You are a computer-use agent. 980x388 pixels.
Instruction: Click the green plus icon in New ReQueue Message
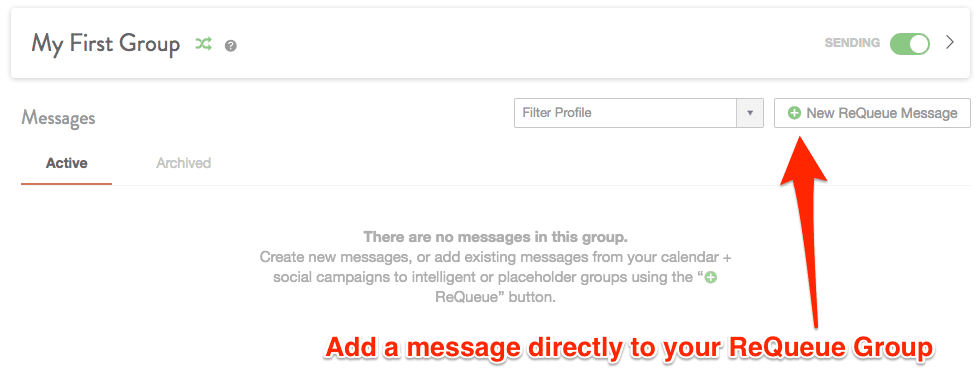[x=794, y=113]
